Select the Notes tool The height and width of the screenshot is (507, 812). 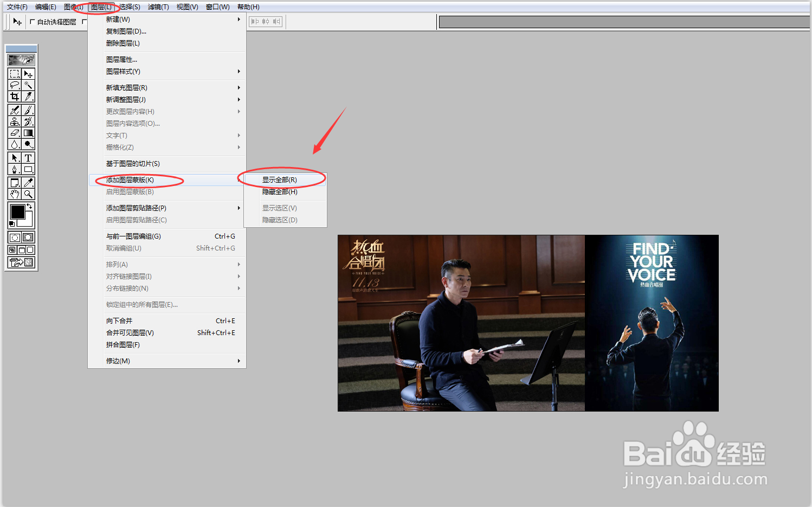pos(15,183)
